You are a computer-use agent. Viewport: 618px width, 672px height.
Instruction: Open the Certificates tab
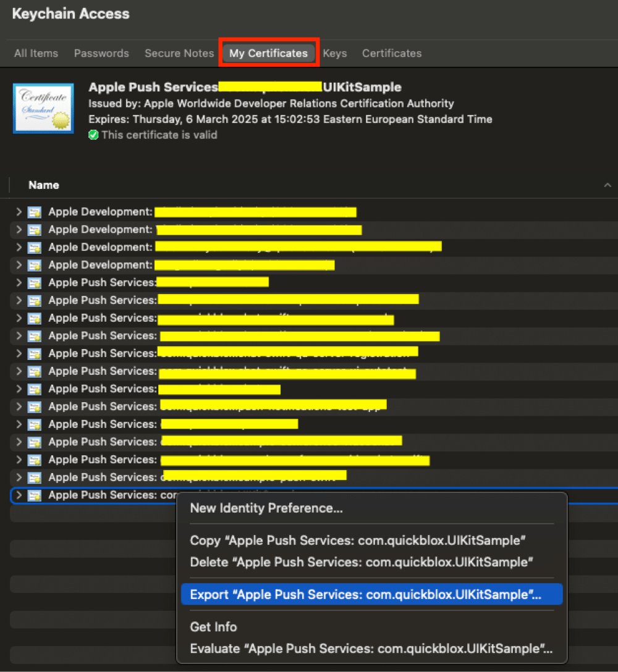tap(392, 53)
